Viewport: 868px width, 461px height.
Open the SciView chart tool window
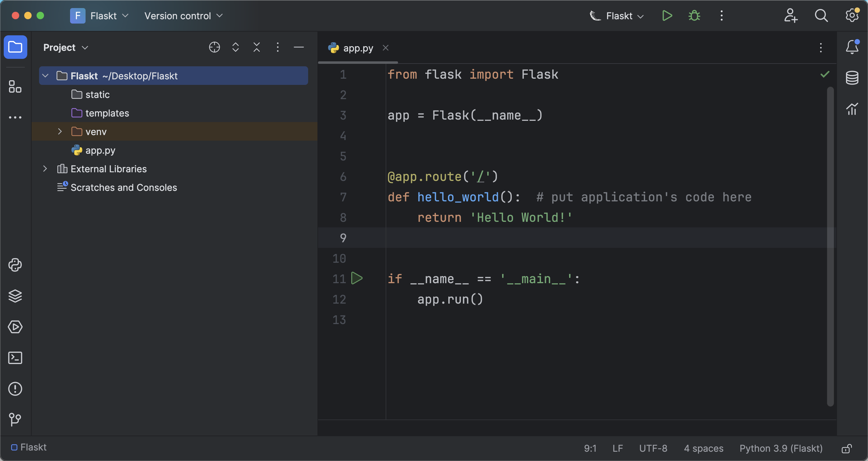tap(852, 109)
